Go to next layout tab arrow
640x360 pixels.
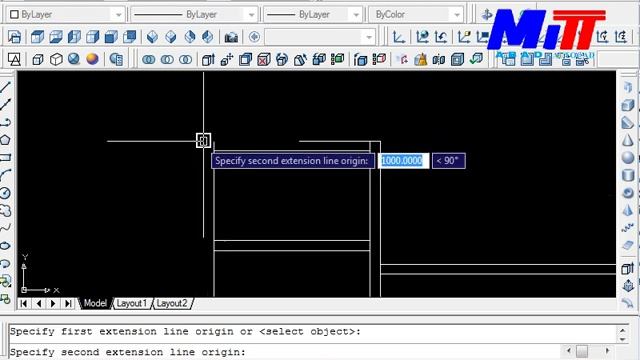tap(53, 303)
